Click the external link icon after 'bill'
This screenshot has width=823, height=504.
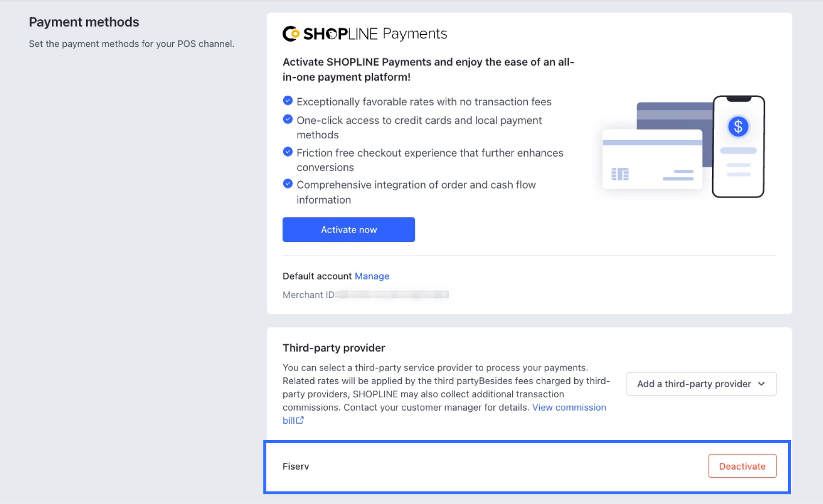(x=300, y=420)
